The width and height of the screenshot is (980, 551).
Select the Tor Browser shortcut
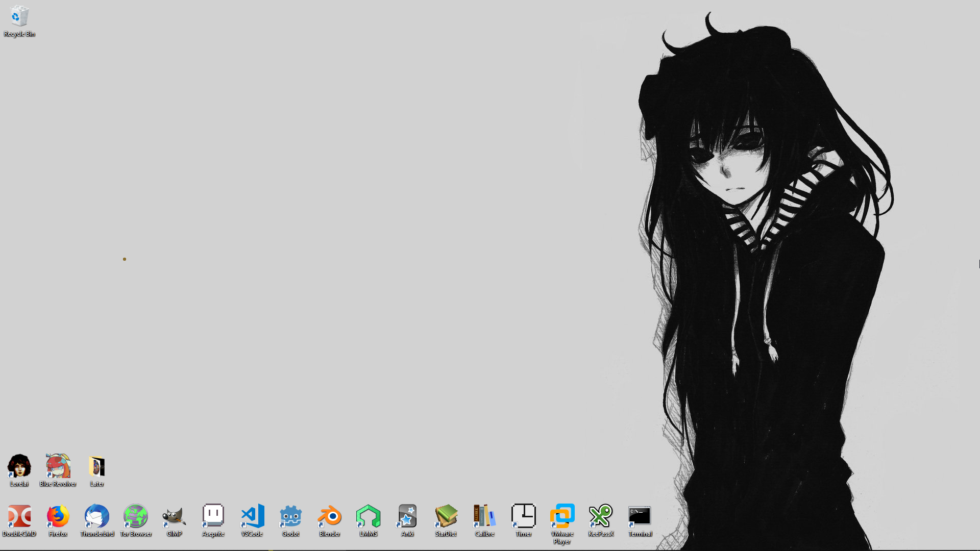coord(136,516)
